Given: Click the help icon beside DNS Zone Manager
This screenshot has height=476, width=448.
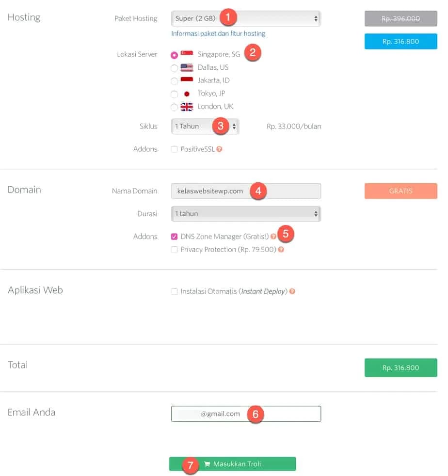Looking at the screenshot, I should 273,237.
